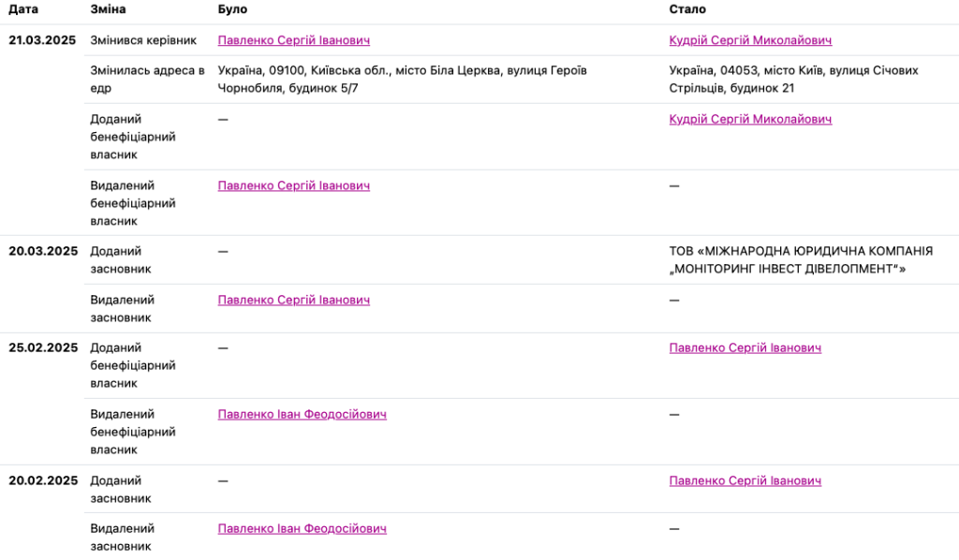The image size is (959, 560).
Task: Click the new Київ Січових Стрільців address text
Action: tap(794, 80)
